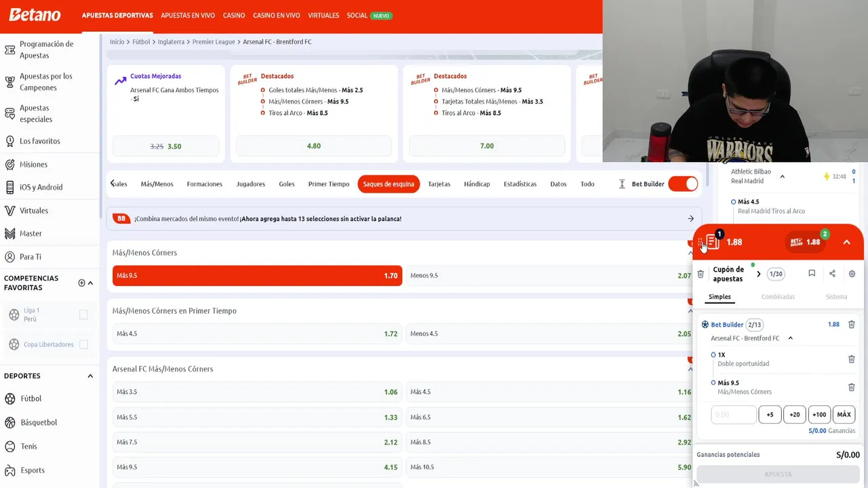Click Destacados Bet Builder odds 7.00
This screenshot has height=488, width=868.
487,146
